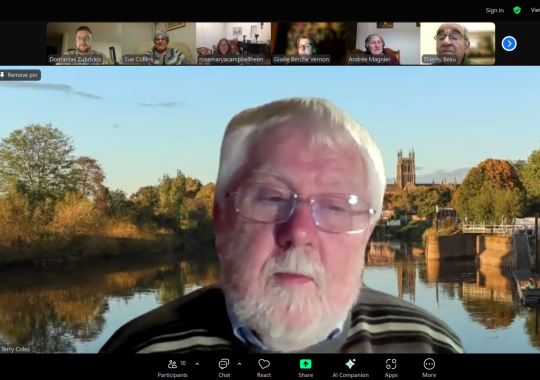The width and height of the screenshot is (540, 380).
Task: Click the green Share screen button
Action: [305, 368]
